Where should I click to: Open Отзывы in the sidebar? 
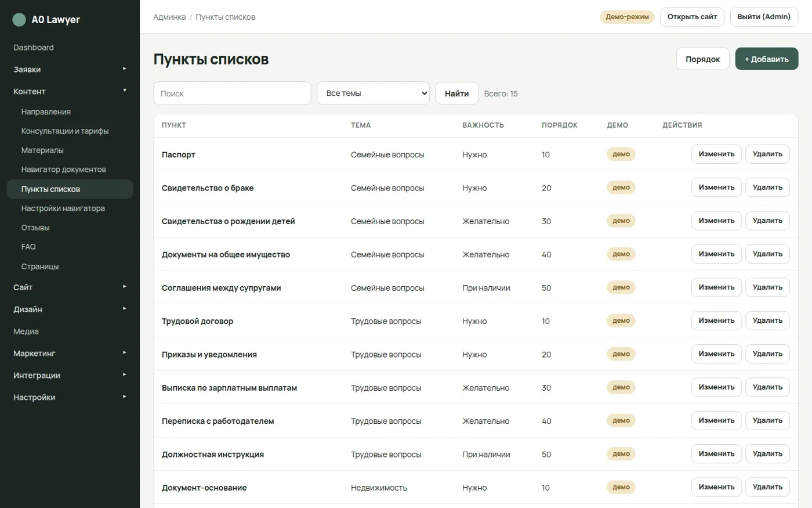[70, 228]
